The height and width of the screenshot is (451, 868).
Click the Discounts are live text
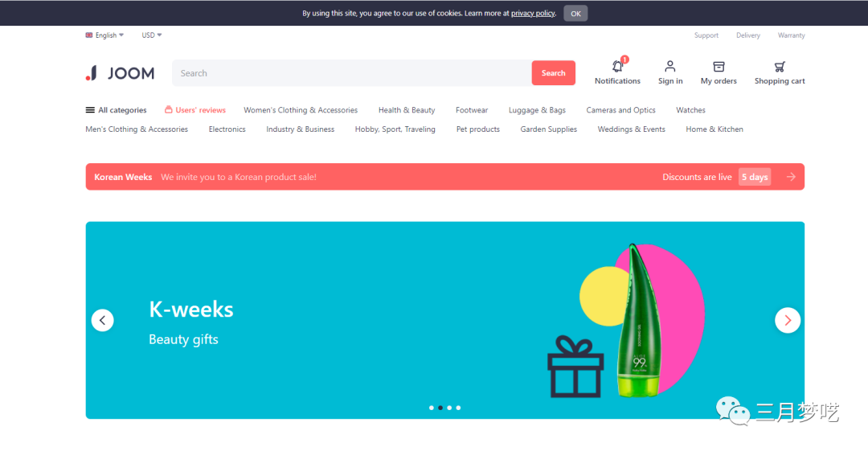point(697,177)
